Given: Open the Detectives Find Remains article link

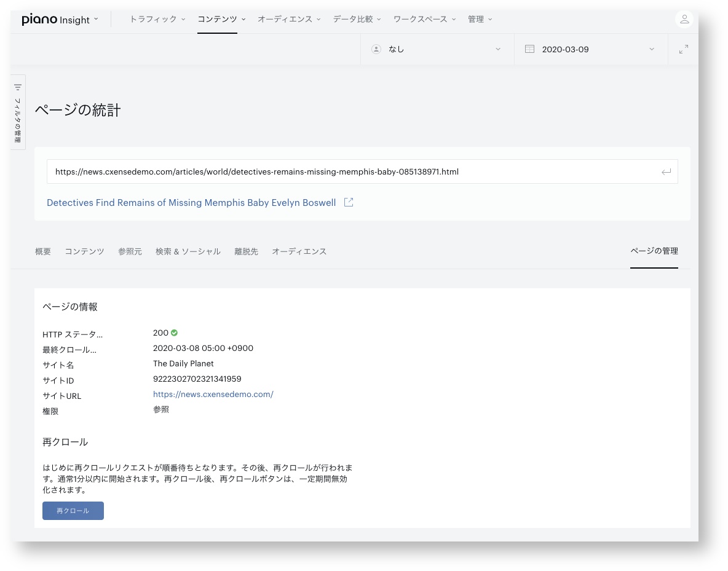Looking at the screenshot, I should [x=191, y=203].
